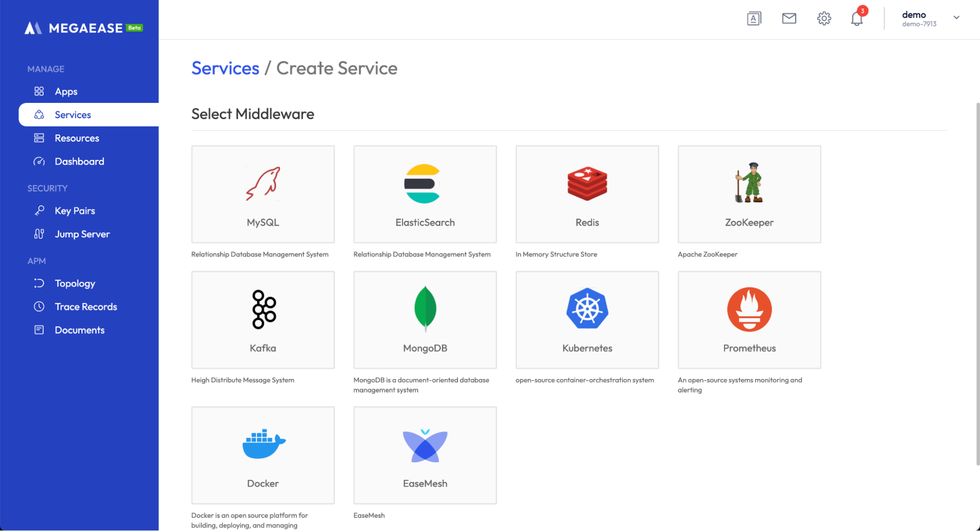Select the Docker whale icon
980x531 pixels.
click(264, 444)
